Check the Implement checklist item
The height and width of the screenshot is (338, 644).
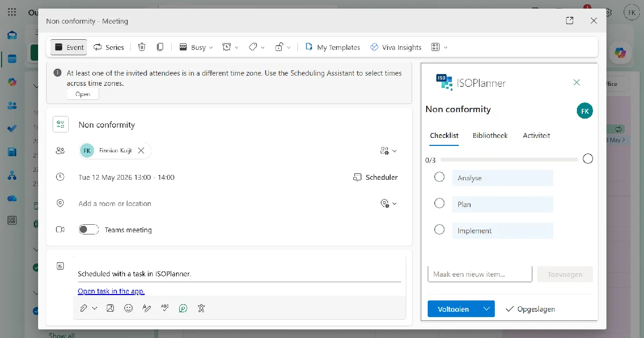pos(439,229)
